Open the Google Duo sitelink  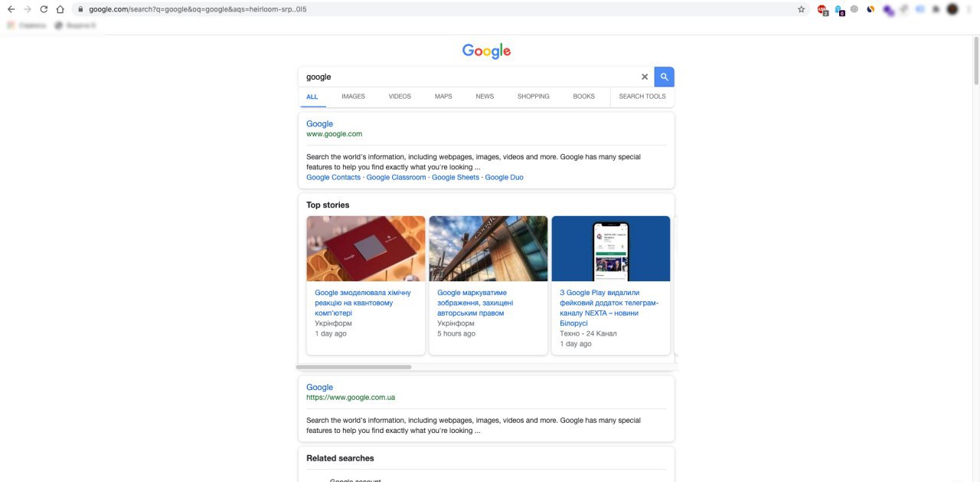click(x=504, y=177)
